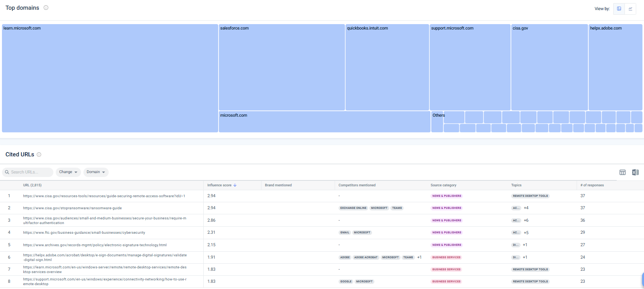Image resolution: width=644 pixels, height=289 pixels.
Task: Click the info icon beside Top domains
Action: pos(46,8)
